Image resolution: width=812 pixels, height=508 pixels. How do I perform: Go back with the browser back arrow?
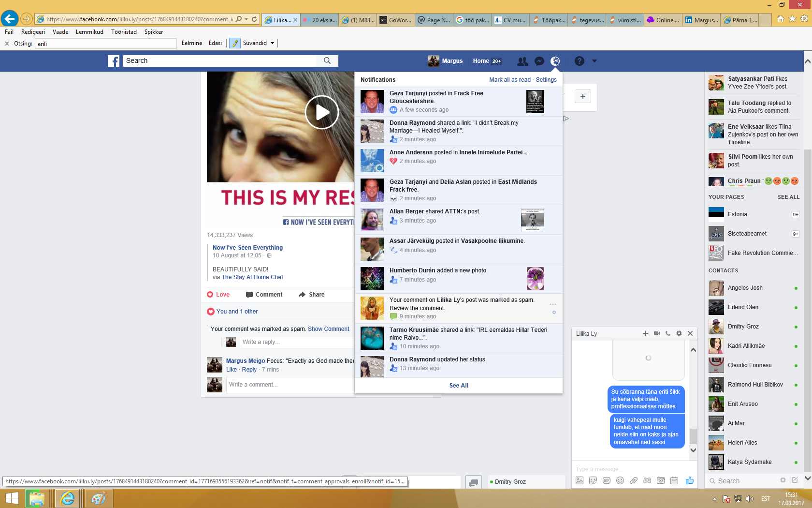(x=10, y=19)
